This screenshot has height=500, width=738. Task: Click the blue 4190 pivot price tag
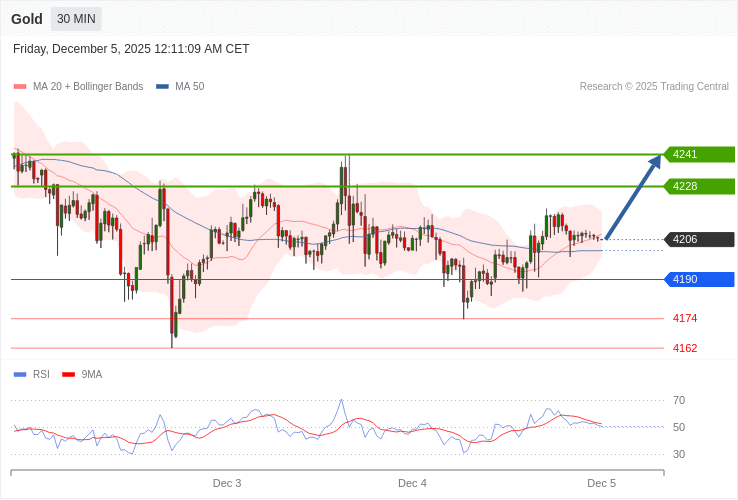pos(699,279)
